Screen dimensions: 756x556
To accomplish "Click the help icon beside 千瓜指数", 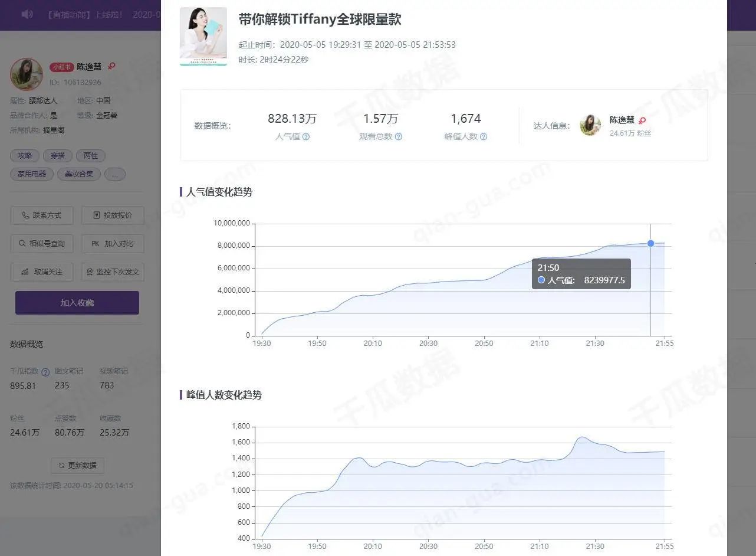I will tap(45, 372).
